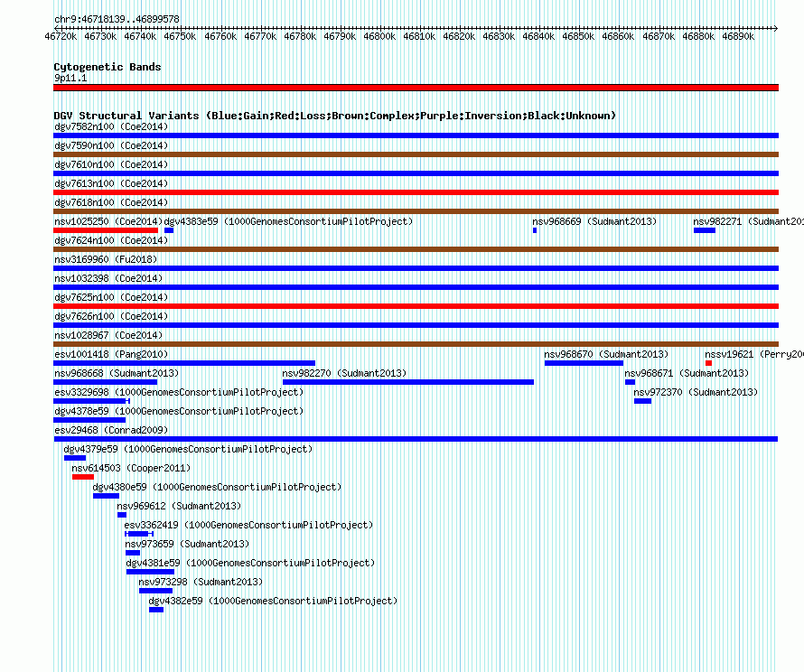This screenshot has height=672, width=804.
Task: Click nsv3169960 (Fu2018) label
Action: click(106, 259)
